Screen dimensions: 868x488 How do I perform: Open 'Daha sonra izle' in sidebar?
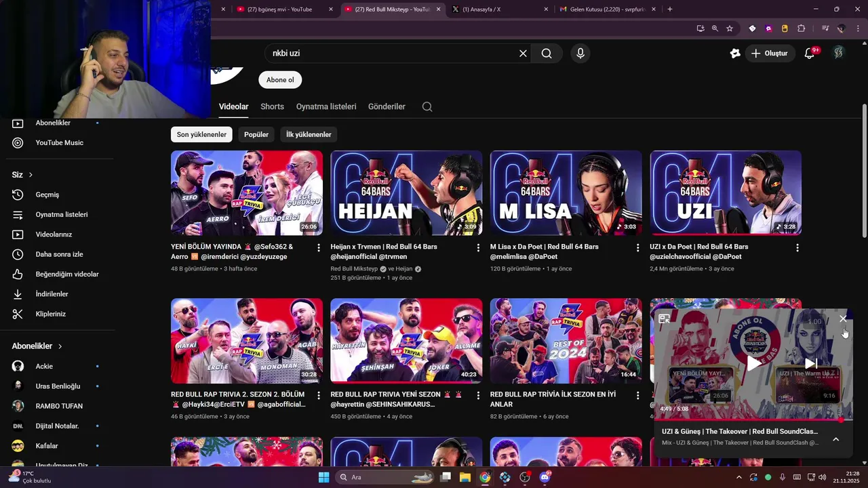click(60, 254)
